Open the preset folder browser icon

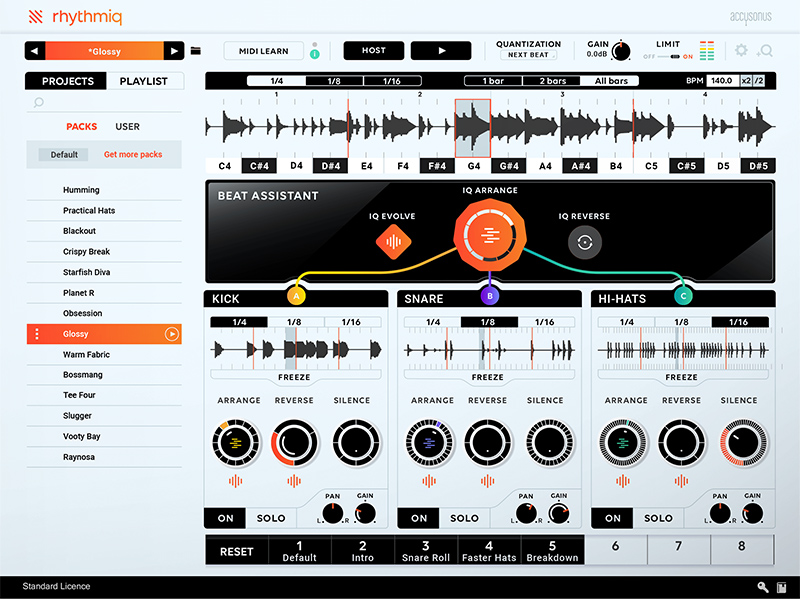tap(196, 50)
